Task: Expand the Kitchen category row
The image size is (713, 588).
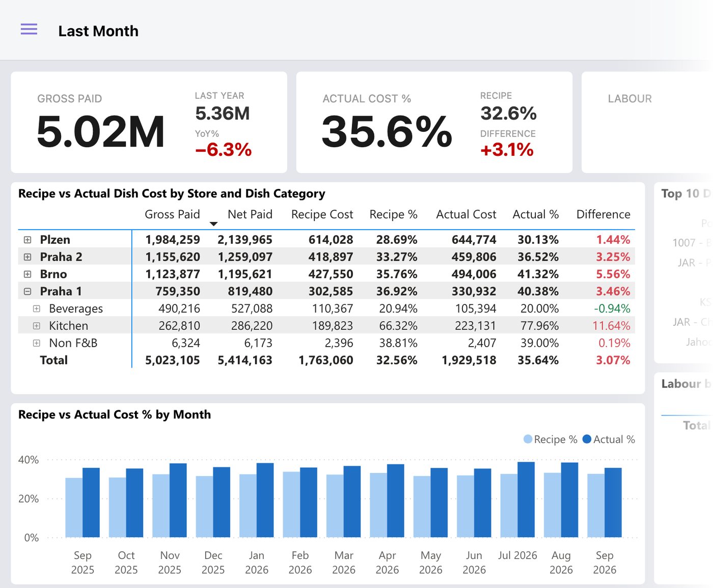Action: pos(37,326)
